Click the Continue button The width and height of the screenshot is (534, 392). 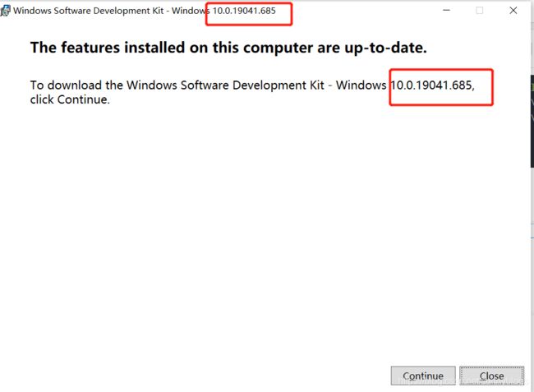[423, 376]
